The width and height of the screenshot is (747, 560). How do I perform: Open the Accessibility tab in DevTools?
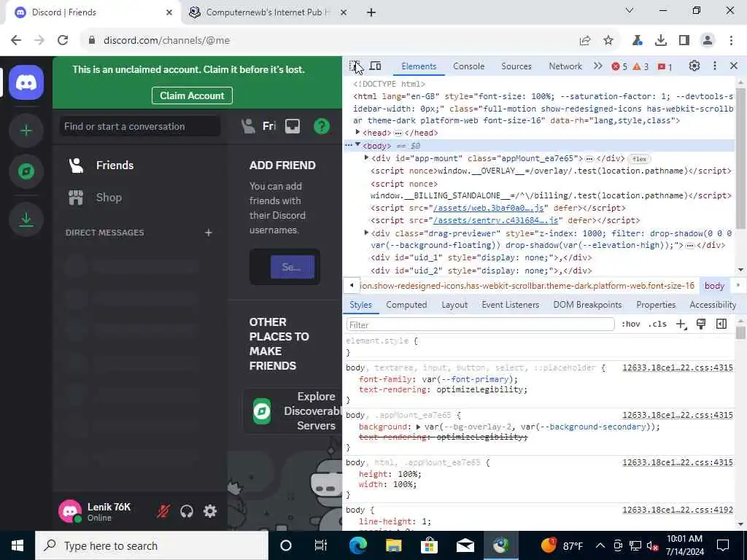pyautogui.click(x=713, y=305)
